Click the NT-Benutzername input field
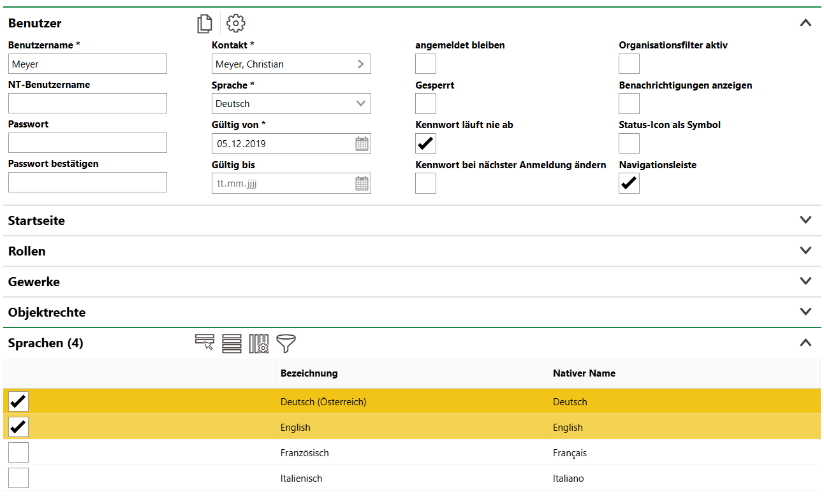This screenshot has height=504, width=824. coord(87,103)
